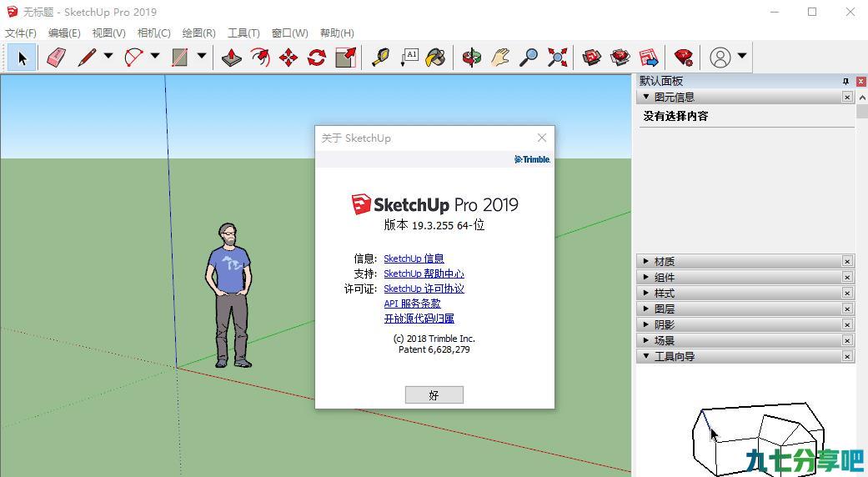Close the 工具向导 panel section
868x477 pixels.
click(x=847, y=356)
